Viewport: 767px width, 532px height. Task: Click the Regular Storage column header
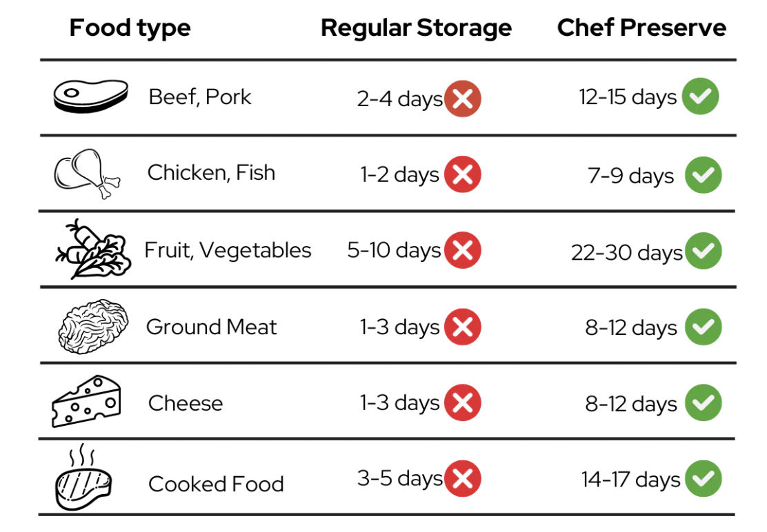click(416, 28)
